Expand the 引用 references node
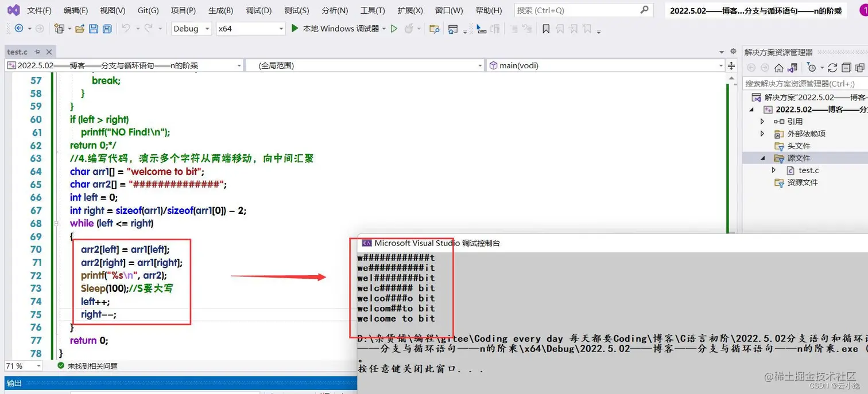The width and height of the screenshot is (868, 394). 762,122
